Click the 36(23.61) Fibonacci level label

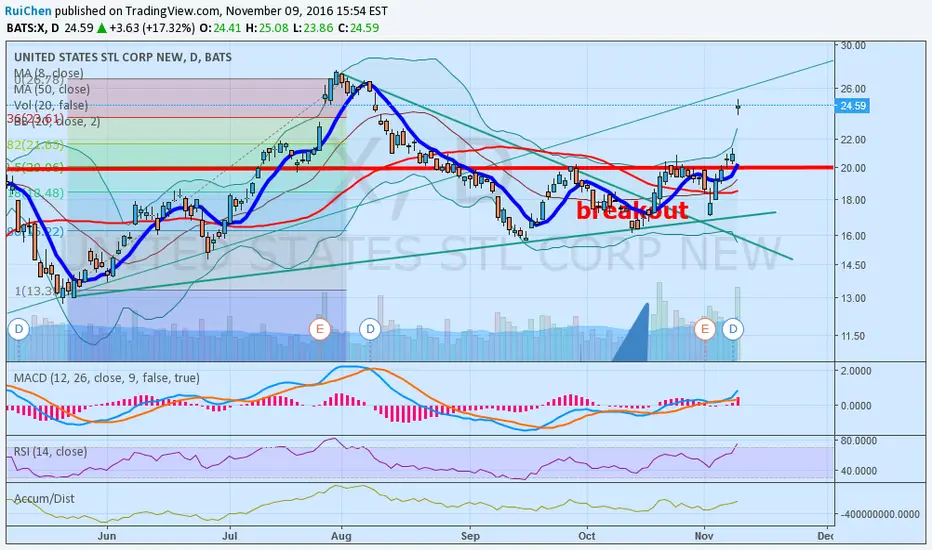pyautogui.click(x=35, y=118)
